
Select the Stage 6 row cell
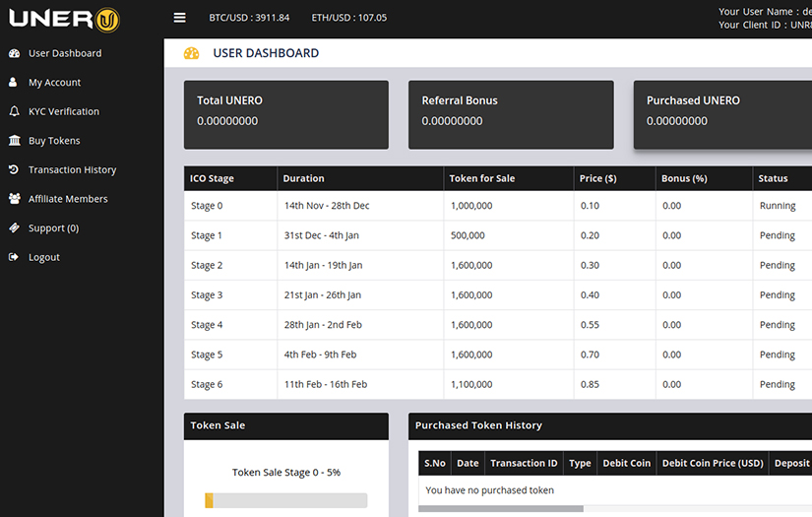[x=230, y=384]
